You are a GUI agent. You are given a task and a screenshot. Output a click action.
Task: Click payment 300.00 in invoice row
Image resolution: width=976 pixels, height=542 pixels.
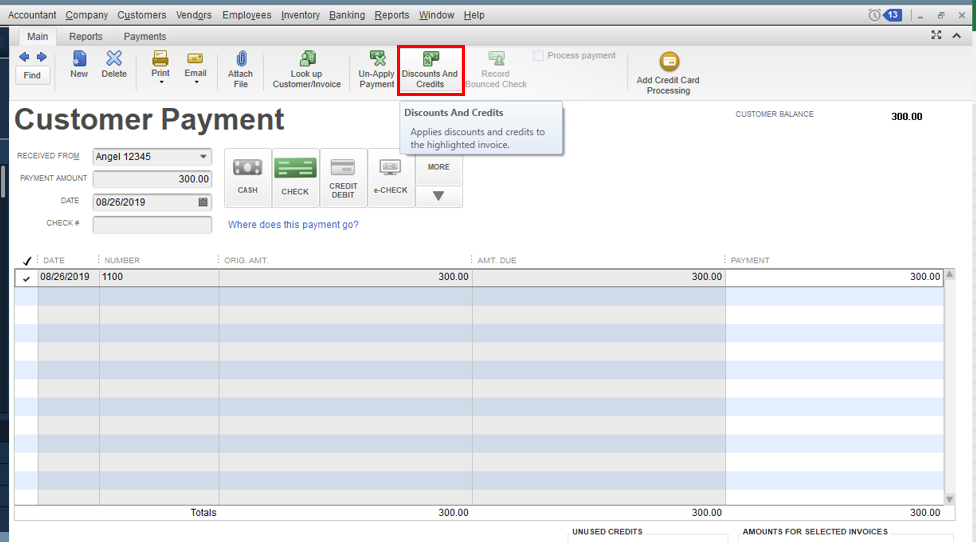pos(834,278)
